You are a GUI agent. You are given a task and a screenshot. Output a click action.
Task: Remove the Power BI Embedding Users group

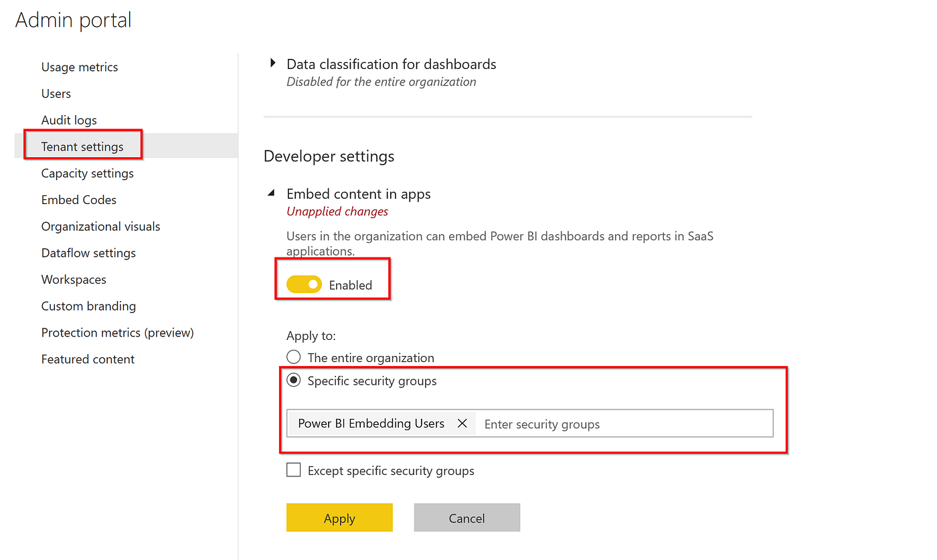pyautogui.click(x=462, y=423)
